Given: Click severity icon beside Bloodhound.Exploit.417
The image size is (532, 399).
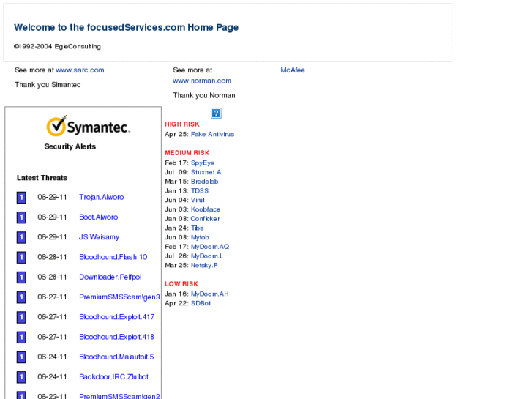Looking at the screenshot, I should click(x=21, y=318).
